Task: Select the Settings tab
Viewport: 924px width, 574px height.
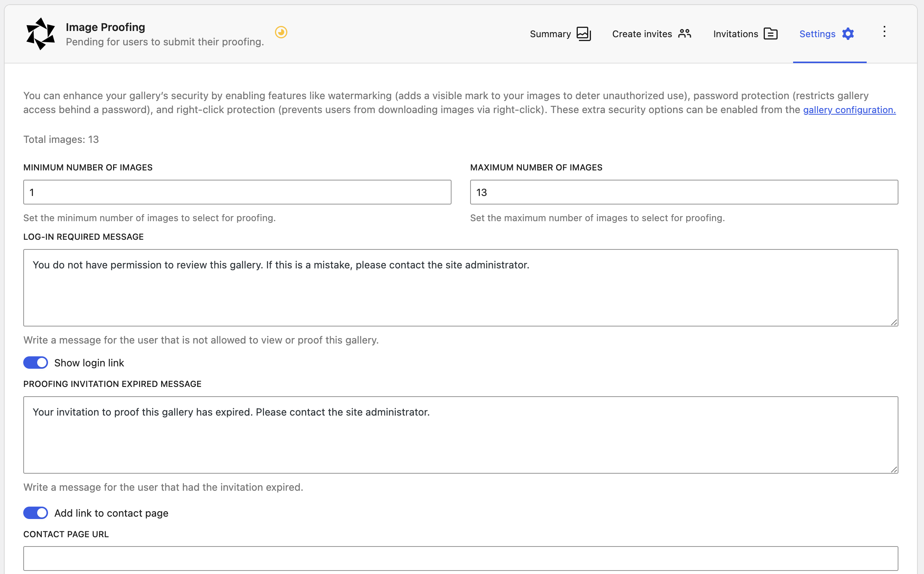Action: (817, 34)
